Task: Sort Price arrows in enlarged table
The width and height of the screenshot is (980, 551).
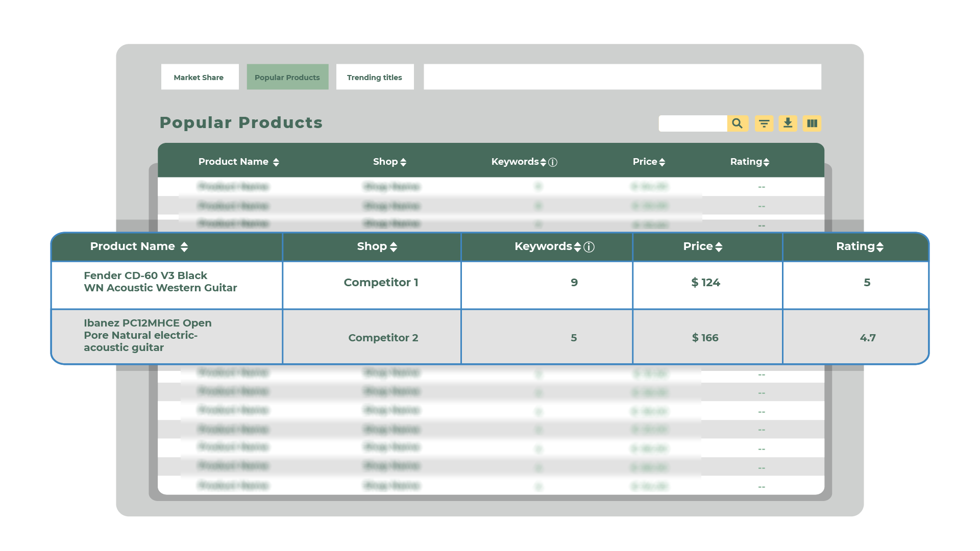Action: 719,247
